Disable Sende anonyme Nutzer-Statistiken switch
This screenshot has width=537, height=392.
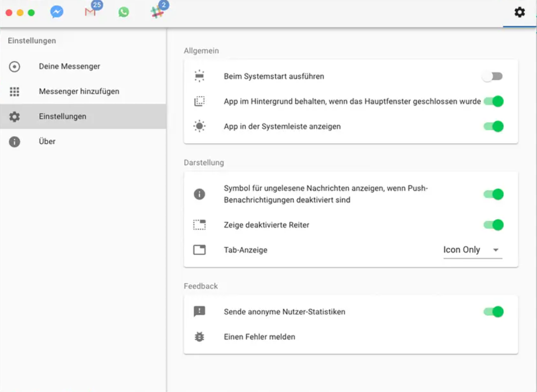pos(493,312)
